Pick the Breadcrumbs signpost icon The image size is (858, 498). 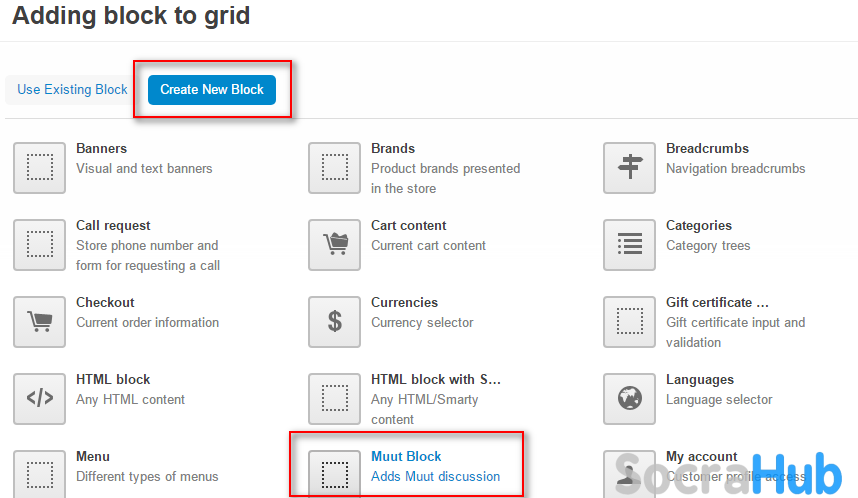tap(629, 168)
